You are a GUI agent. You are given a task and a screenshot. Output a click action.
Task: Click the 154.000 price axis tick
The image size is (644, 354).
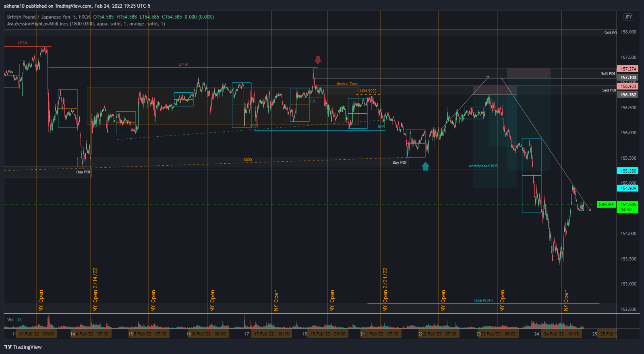click(628, 233)
